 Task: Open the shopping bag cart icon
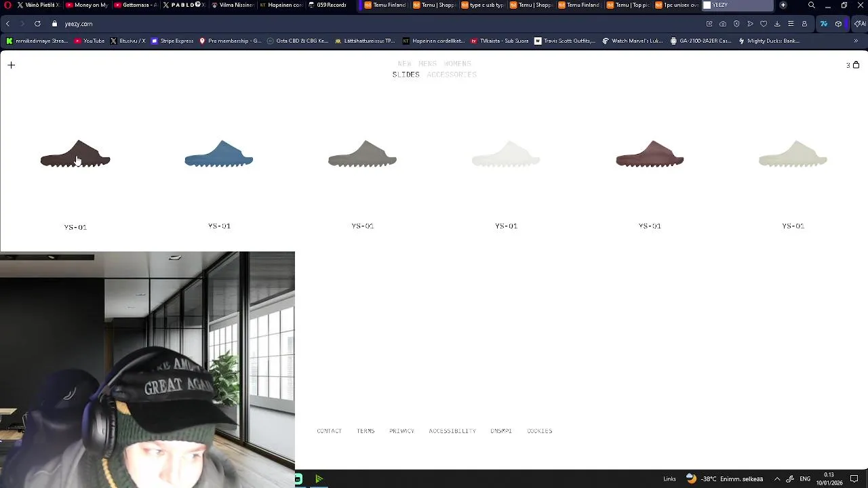[856, 65]
